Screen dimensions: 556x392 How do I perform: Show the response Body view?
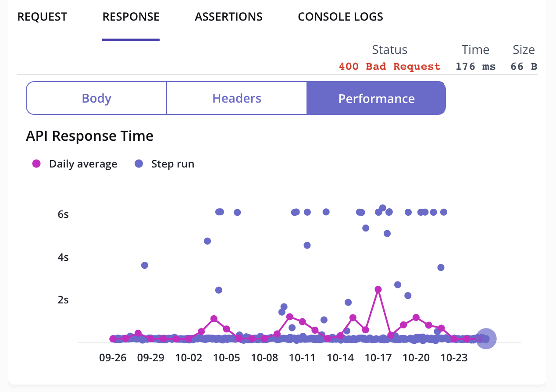[96, 98]
